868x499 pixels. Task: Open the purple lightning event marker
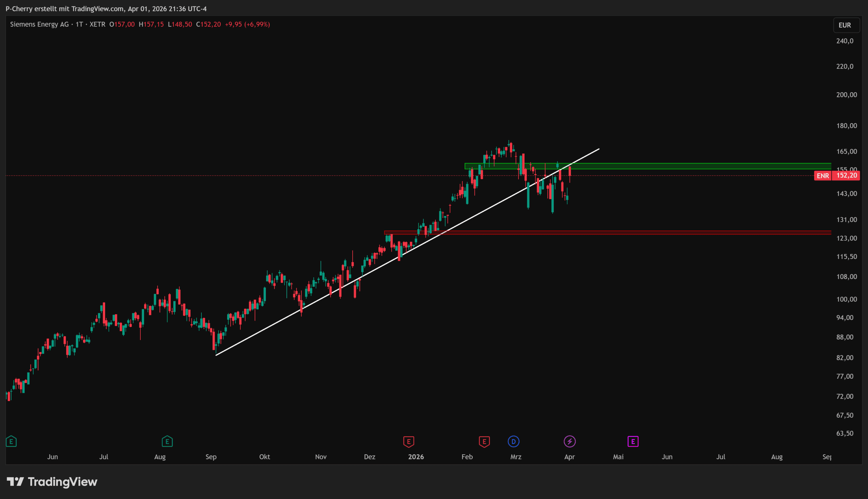[x=570, y=441]
